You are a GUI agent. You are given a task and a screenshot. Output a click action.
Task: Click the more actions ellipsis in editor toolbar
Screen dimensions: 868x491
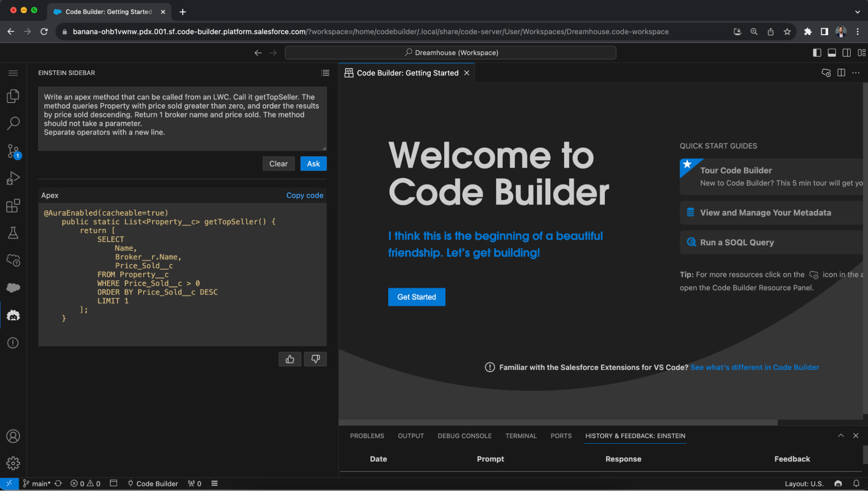pyautogui.click(x=856, y=73)
